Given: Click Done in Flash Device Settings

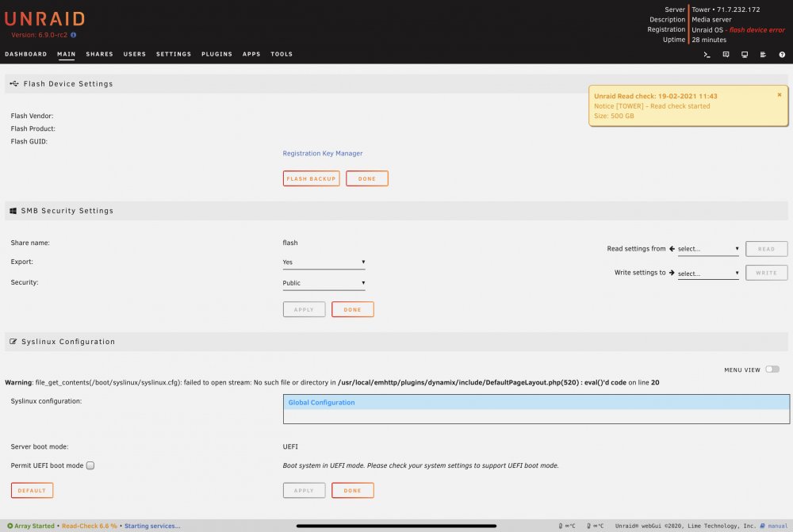Looking at the screenshot, I should (x=367, y=178).
